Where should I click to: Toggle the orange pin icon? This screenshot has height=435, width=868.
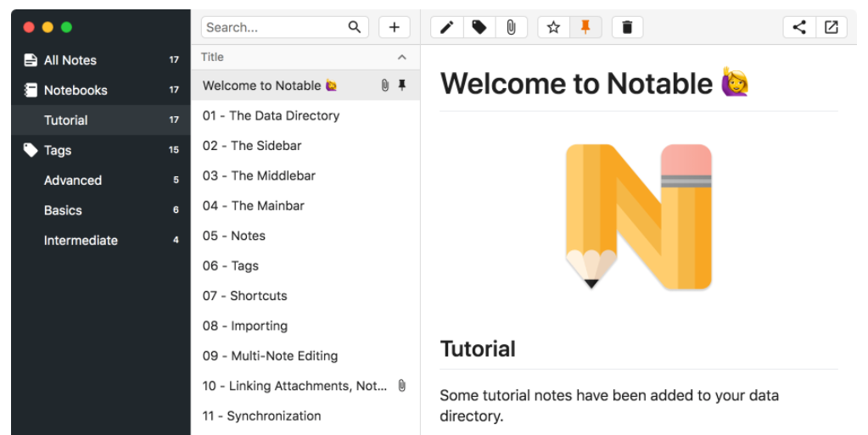point(585,27)
